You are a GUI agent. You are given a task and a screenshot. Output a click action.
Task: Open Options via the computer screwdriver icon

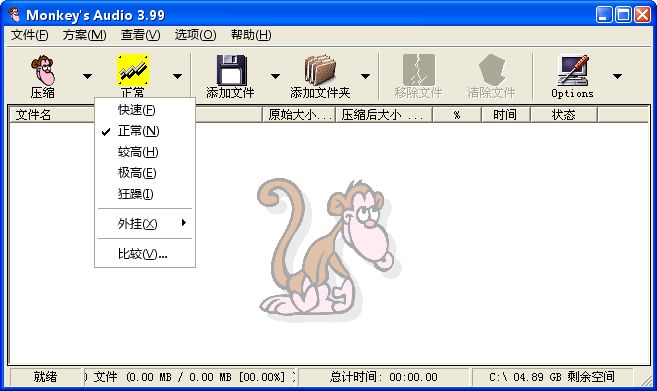pyautogui.click(x=572, y=70)
